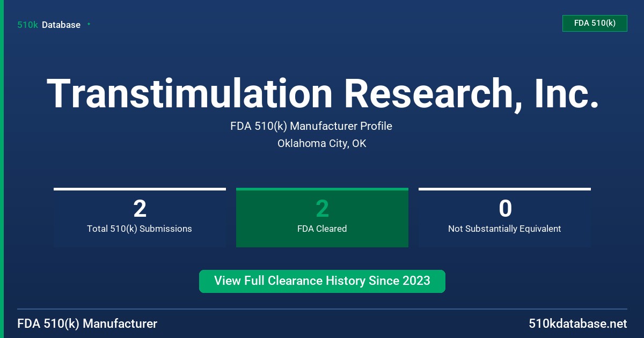Select the Total 510(k) Submissions card
Image resolution: width=644 pixels, height=338 pixels.
pyautogui.click(x=140, y=217)
